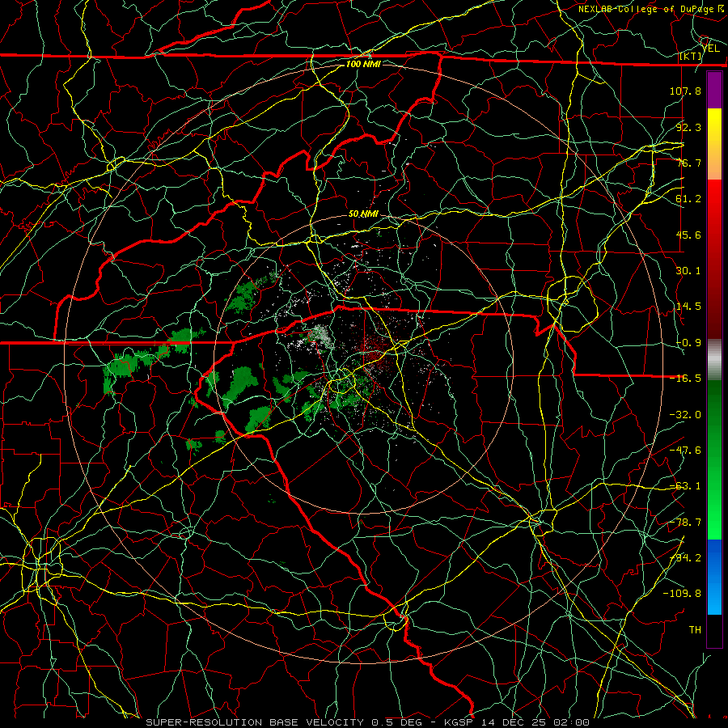
Task: Click the -78.7 velocity scale value
Action: [x=685, y=523]
